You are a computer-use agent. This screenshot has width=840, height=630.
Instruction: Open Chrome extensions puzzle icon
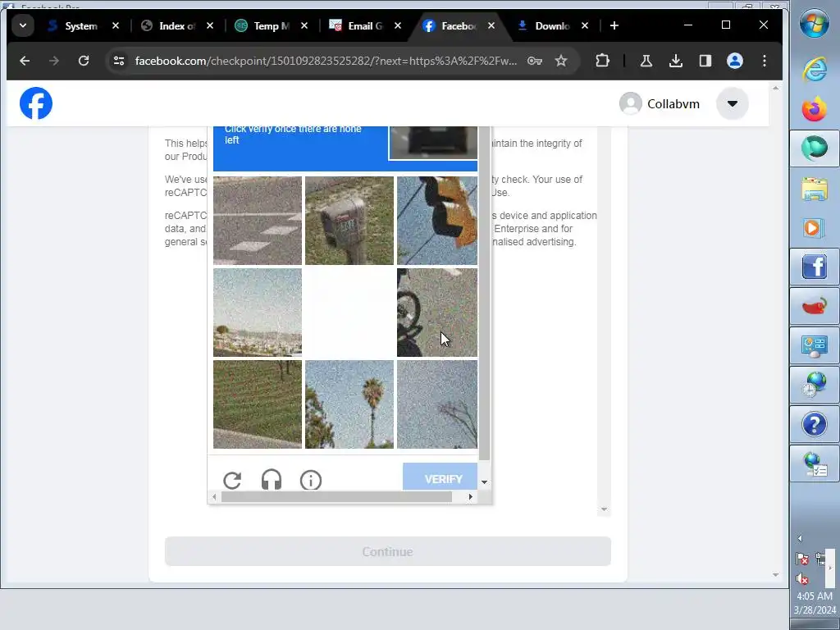tap(603, 61)
